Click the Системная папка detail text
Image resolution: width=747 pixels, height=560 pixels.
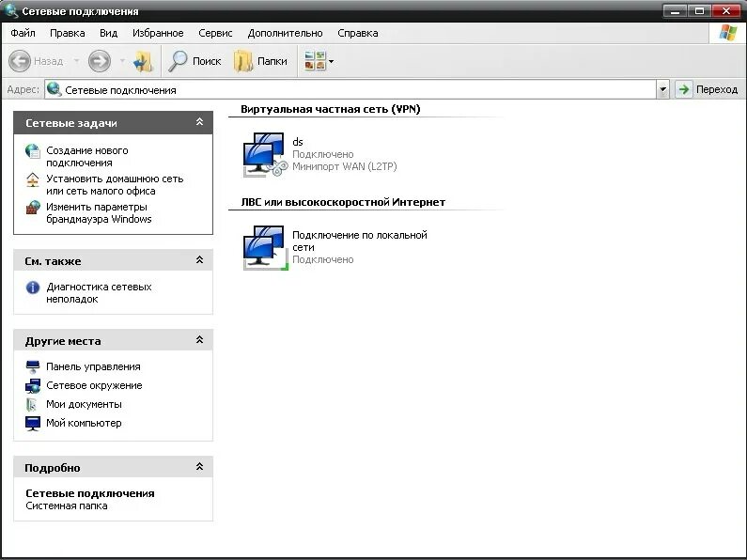67,506
